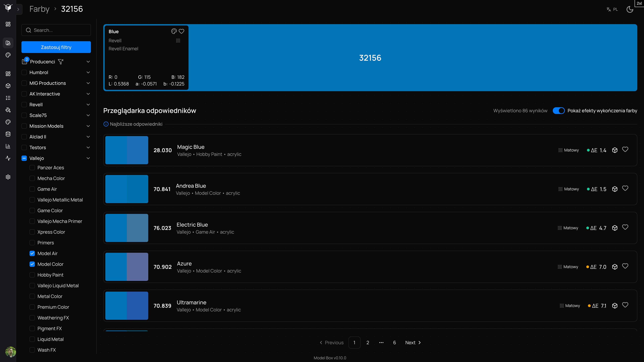This screenshot has width=644, height=362.
Task: Collapse the Vallejo manufacturer section
Action: 88,158
